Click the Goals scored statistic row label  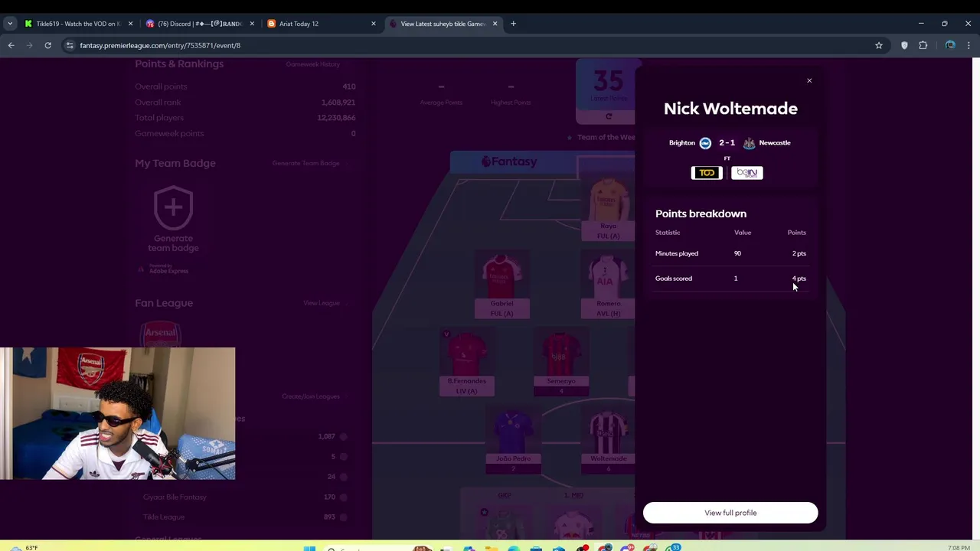pos(674,279)
